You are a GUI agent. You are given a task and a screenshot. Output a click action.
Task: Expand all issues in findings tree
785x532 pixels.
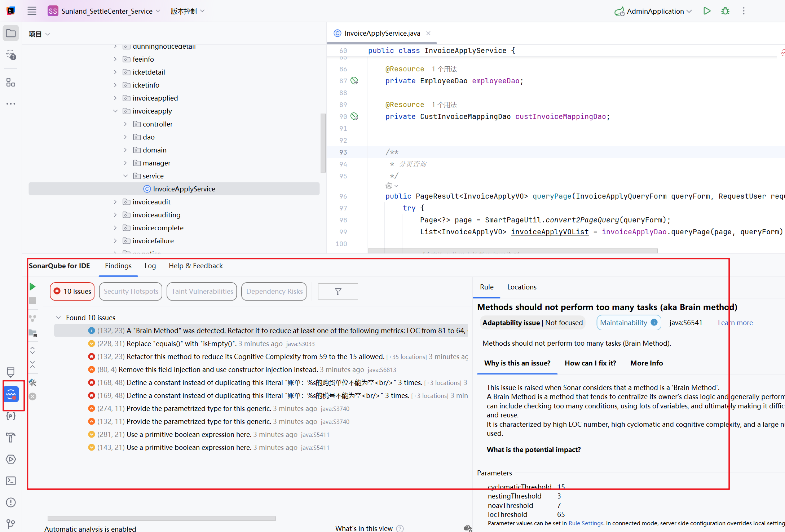(32, 350)
